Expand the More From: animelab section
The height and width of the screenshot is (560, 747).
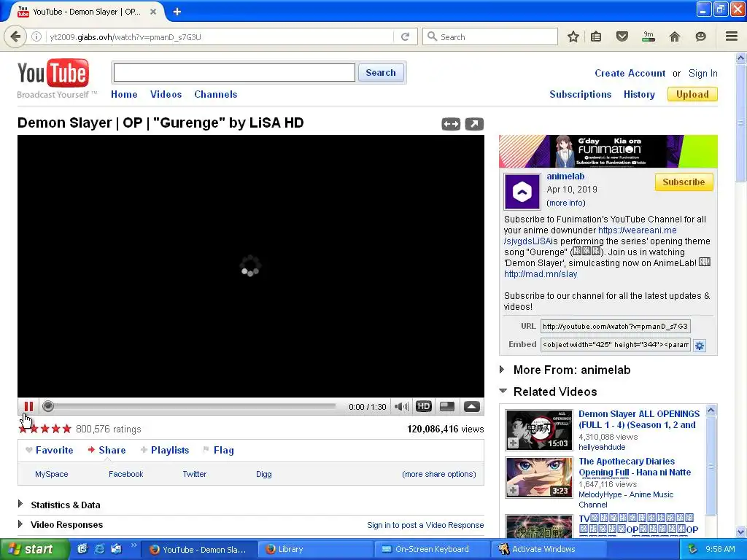pos(502,370)
